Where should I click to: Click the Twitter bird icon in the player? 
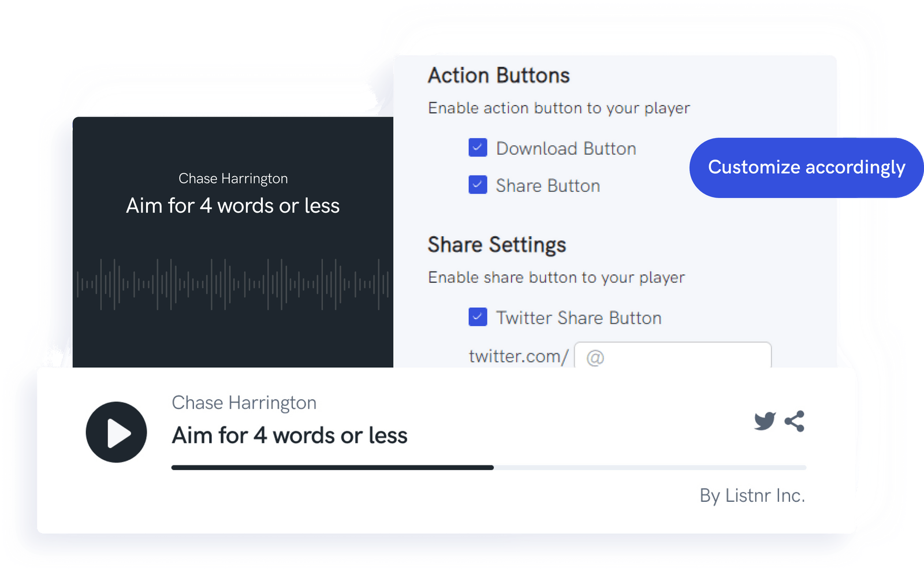[x=765, y=421]
